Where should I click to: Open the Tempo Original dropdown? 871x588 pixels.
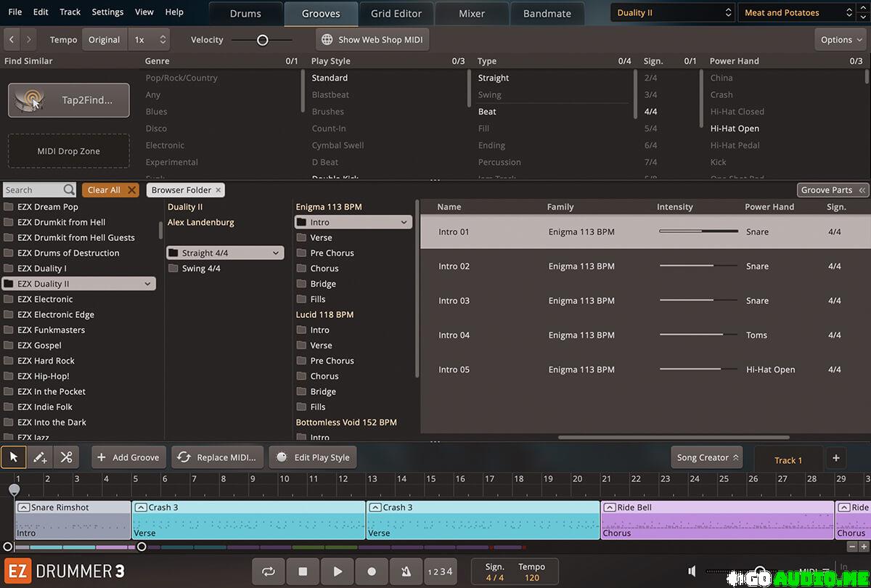coord(105,39)
